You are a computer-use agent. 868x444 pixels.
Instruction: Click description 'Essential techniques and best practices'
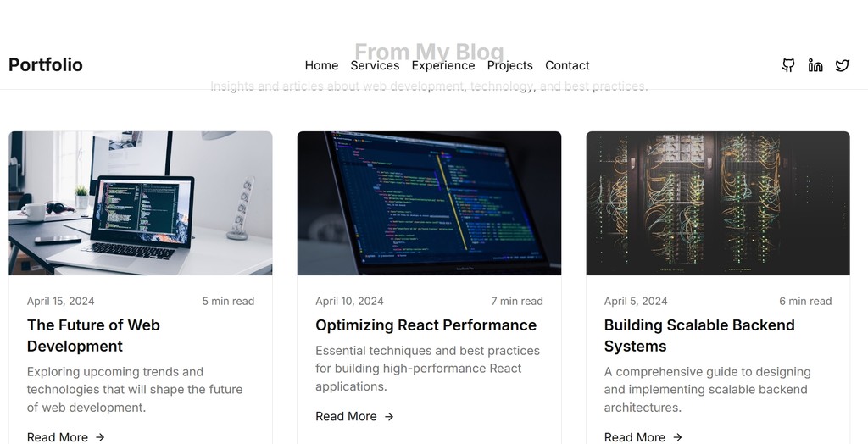tap(428, 369)
